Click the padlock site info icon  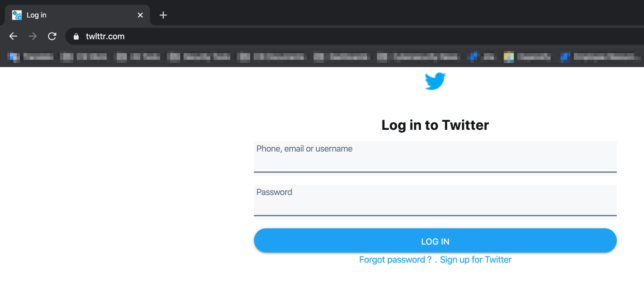click(x=76, y=37)
